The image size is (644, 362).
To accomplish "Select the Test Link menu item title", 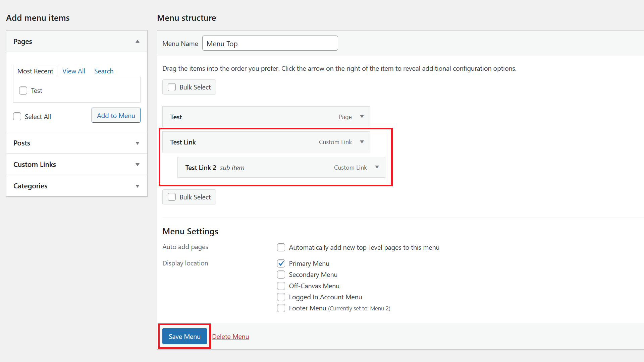I will tap(183, 142).
